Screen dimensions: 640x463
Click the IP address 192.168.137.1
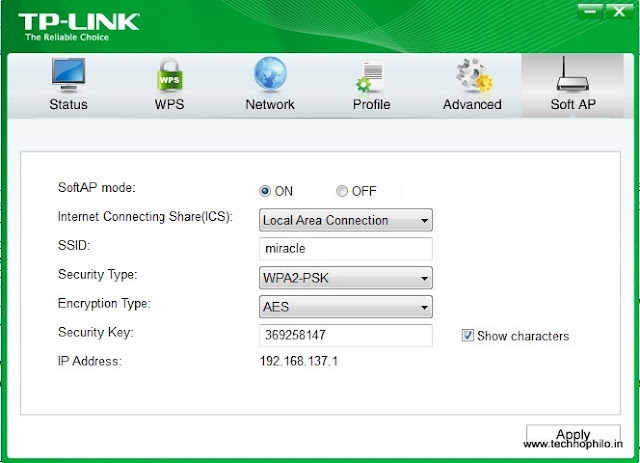(299, 361)
